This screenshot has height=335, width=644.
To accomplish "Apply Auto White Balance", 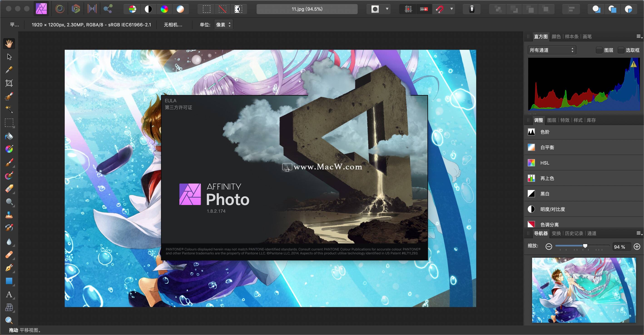I will point(180,9).
